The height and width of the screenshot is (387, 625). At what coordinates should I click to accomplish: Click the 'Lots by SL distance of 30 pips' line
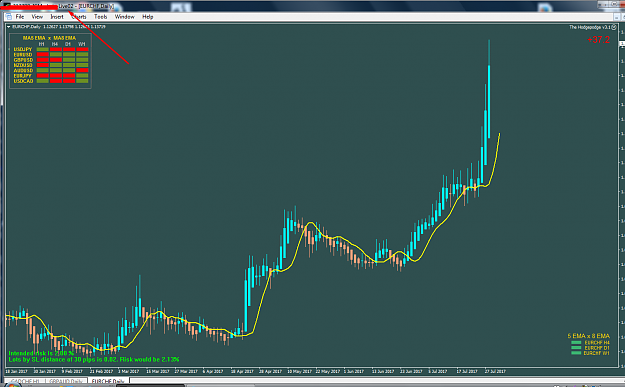(94, 359)
